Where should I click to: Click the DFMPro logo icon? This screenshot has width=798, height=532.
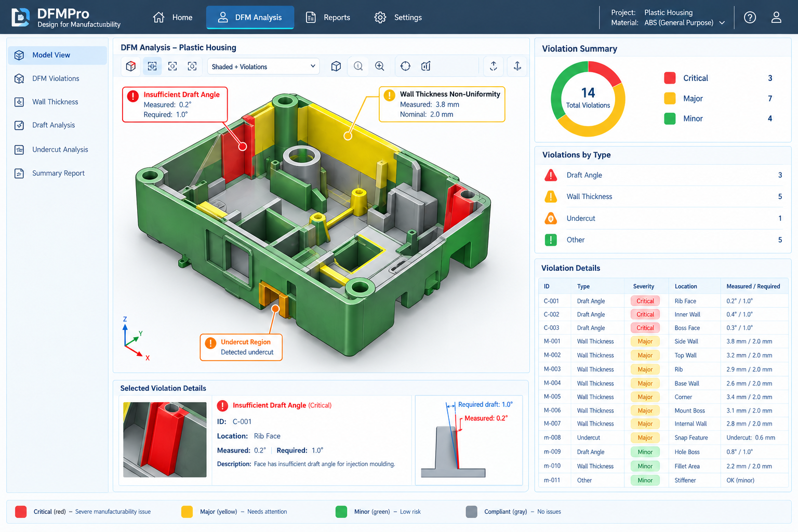pos(21,17)
